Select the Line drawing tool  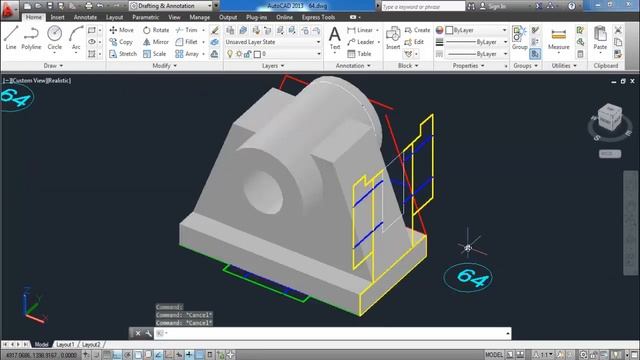click(x=11, y=38)
